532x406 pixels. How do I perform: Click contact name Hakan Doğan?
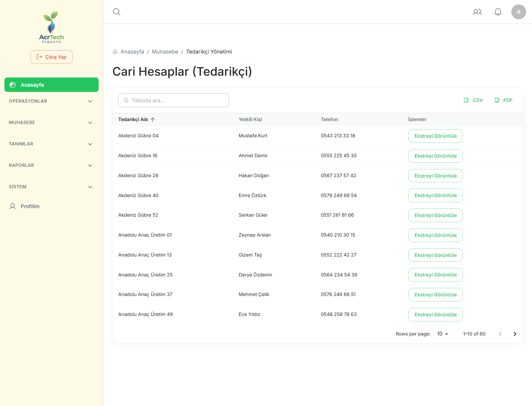coord(254,176)
